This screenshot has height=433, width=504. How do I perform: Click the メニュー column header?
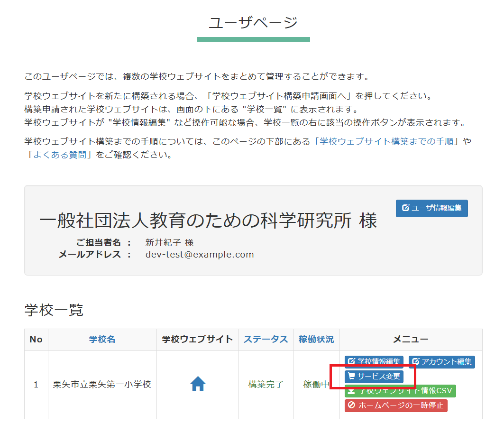click(x=411, y=340)
